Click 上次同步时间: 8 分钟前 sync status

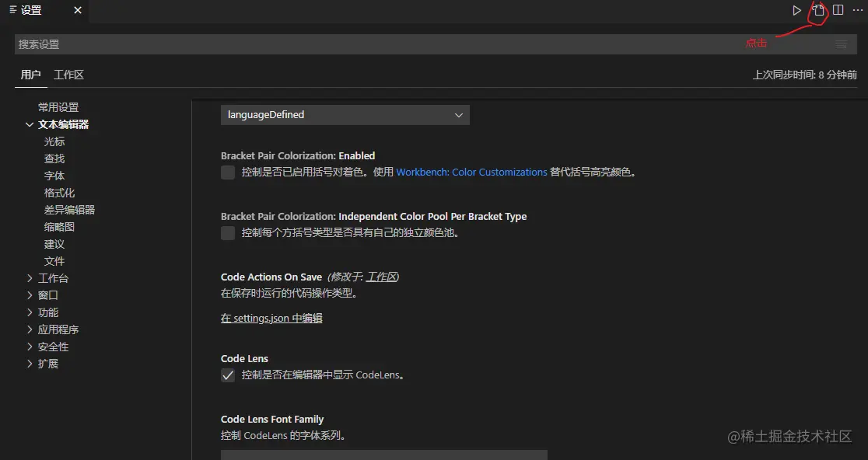click(x=804, y=75)
